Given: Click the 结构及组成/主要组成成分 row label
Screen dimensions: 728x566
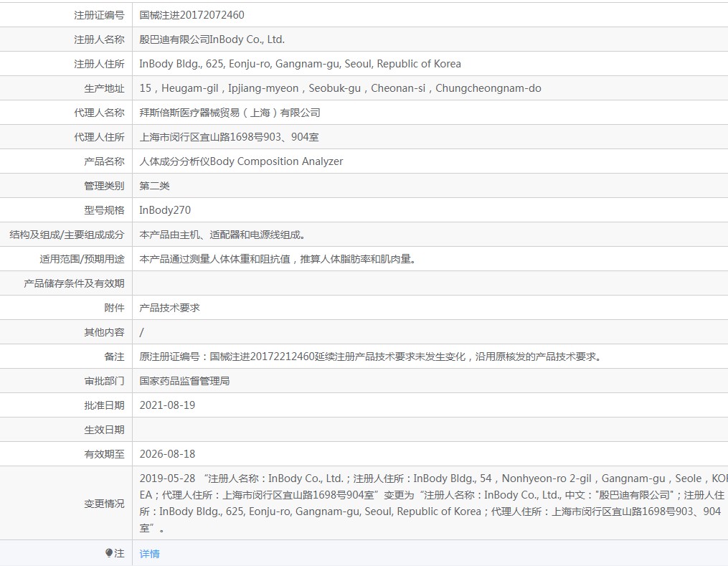Looking at the screenshot, I should pyautogui.click(x=67, y=235).
